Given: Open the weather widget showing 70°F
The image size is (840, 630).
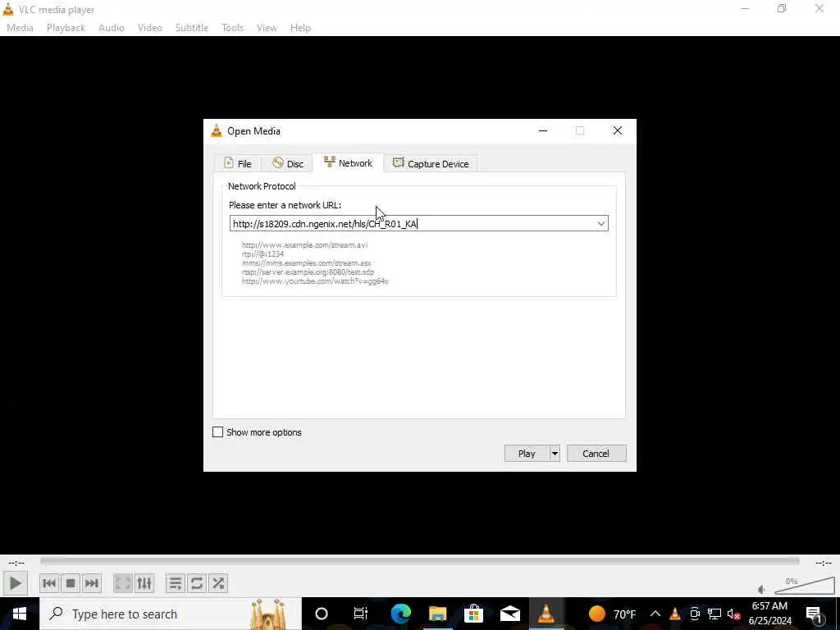Looking at the screenshot, I should (x=612, y=614).
